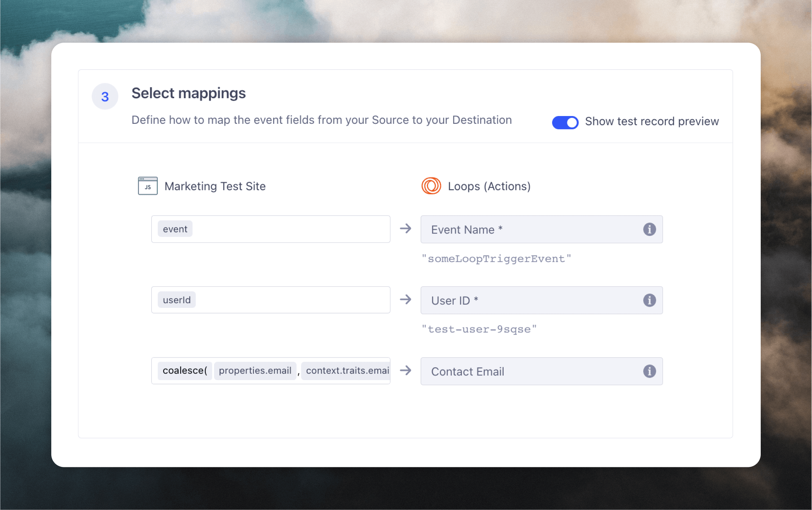Click the arrow beside coalesce mapping
This screenshot has height=510, width=812.
[405, 370]
